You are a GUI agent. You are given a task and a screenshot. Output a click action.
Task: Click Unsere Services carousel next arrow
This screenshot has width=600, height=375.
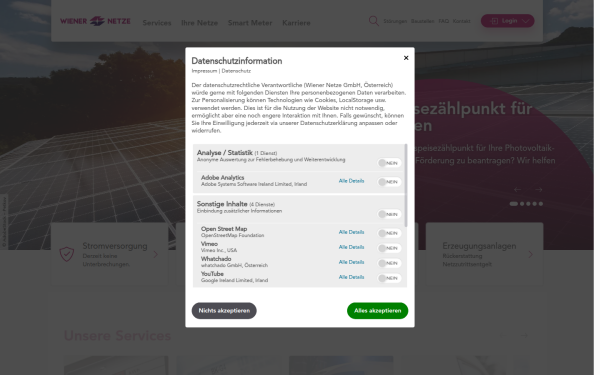point(524,336)
